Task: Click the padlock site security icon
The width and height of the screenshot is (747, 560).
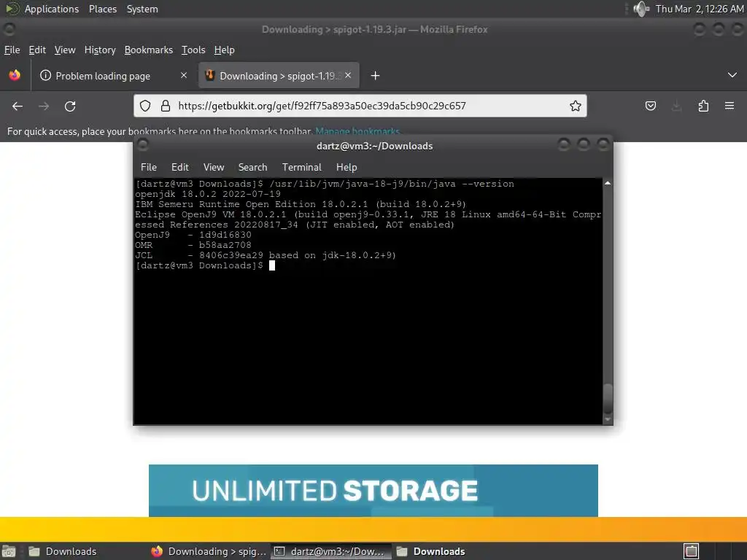Action: pos(166,106)
